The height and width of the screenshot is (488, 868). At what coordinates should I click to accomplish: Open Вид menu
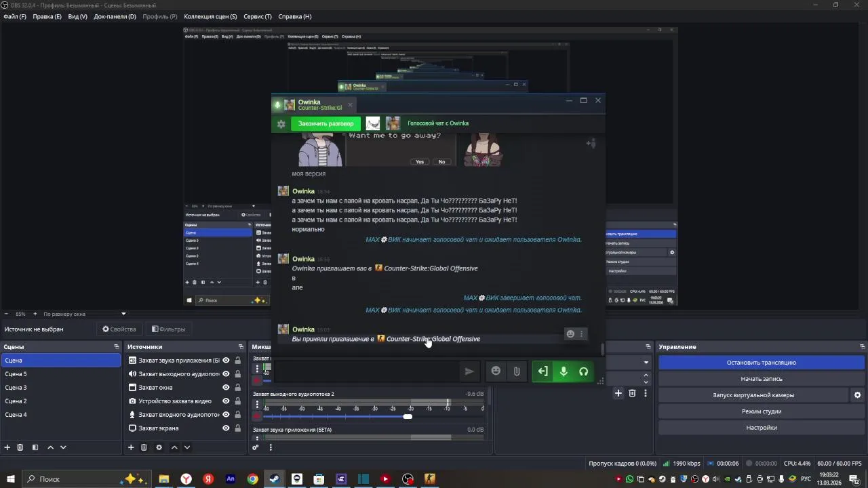[x=77, y=16]
